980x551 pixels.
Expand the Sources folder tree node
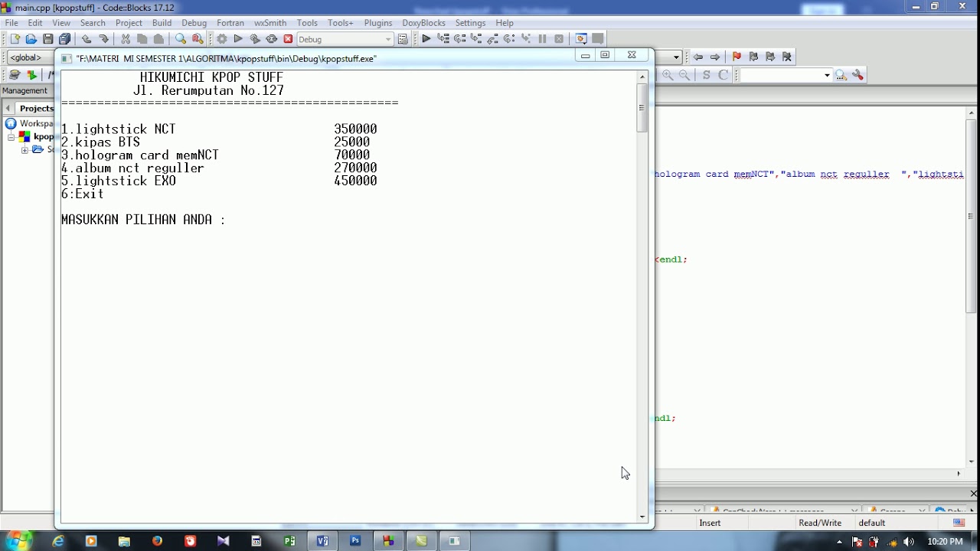point(24,150)
